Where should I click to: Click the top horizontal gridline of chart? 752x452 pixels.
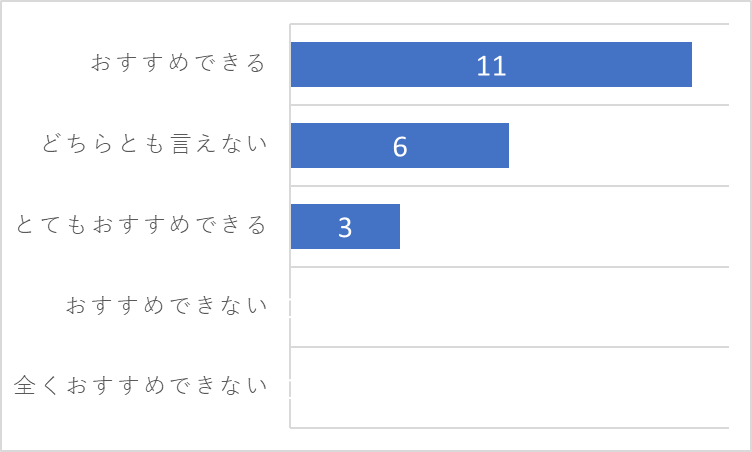(509, 24)
